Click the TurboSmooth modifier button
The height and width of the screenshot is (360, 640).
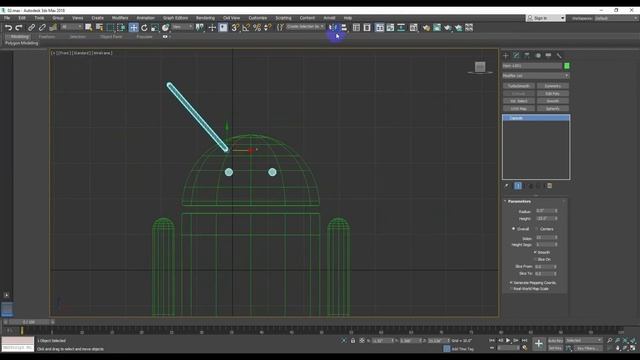(x=518, y=86)
